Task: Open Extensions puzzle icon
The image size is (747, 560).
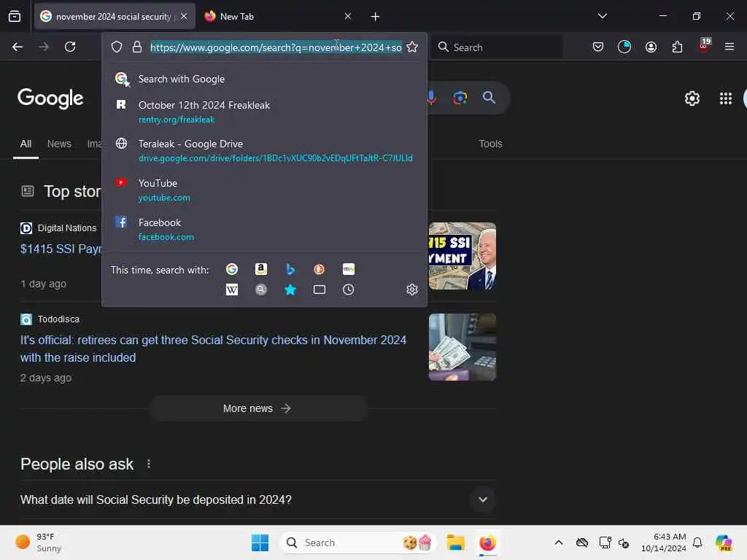Action: [x=677, y=47]
